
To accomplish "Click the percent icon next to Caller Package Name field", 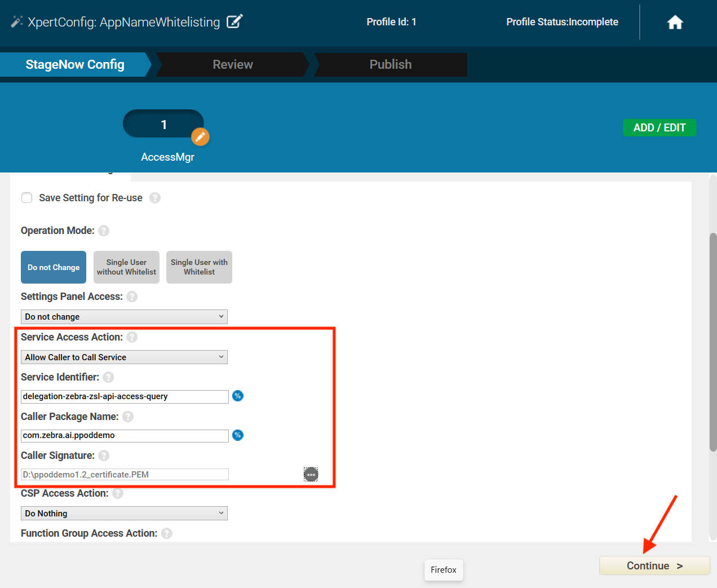I will 238,435.
